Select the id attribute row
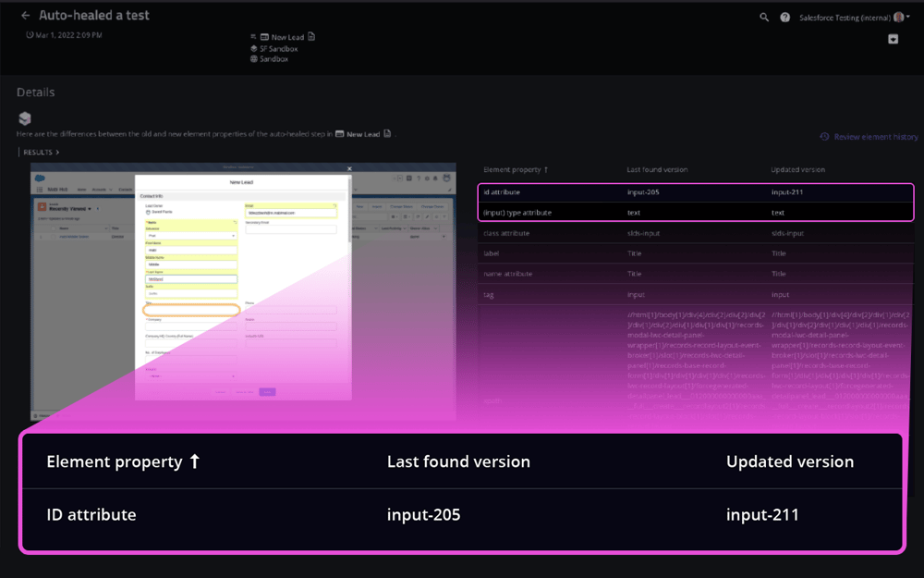Image resolution: width=924 pixels, height=578 pixels. 696,192
